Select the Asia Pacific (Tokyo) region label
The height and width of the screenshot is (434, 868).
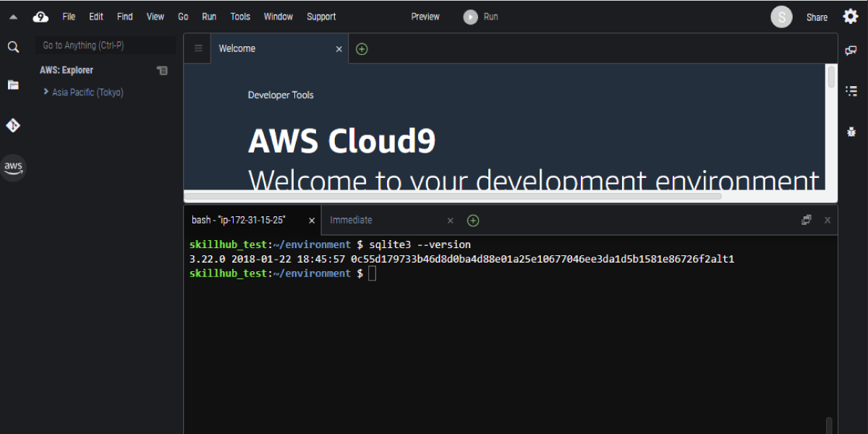point(88,93)
